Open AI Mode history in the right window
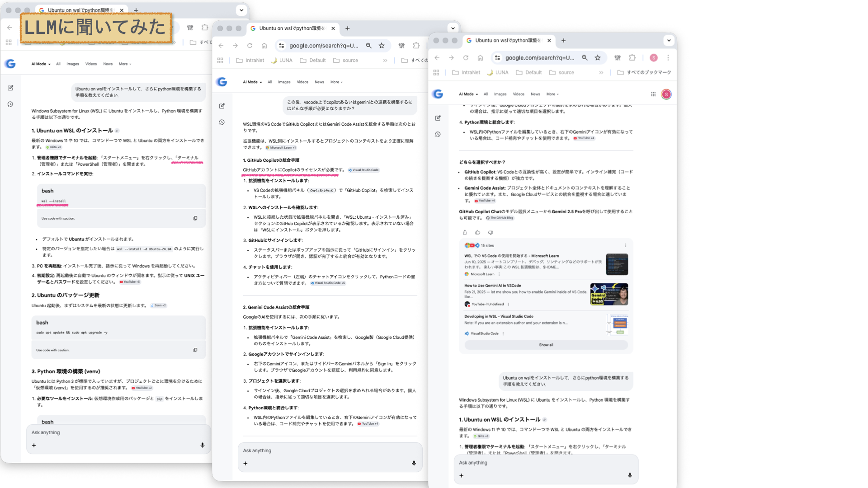The width and height of the screenshot is (868, 488). [x=438, y=135]
